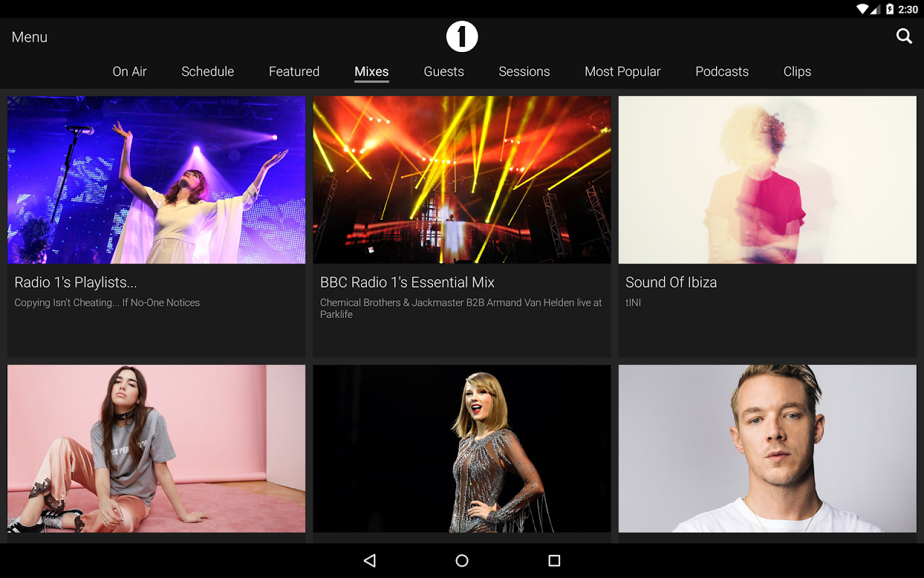This screenshot has height=578, width=924.
Task: Tap the Android home circle button
Action: point(461,560)
